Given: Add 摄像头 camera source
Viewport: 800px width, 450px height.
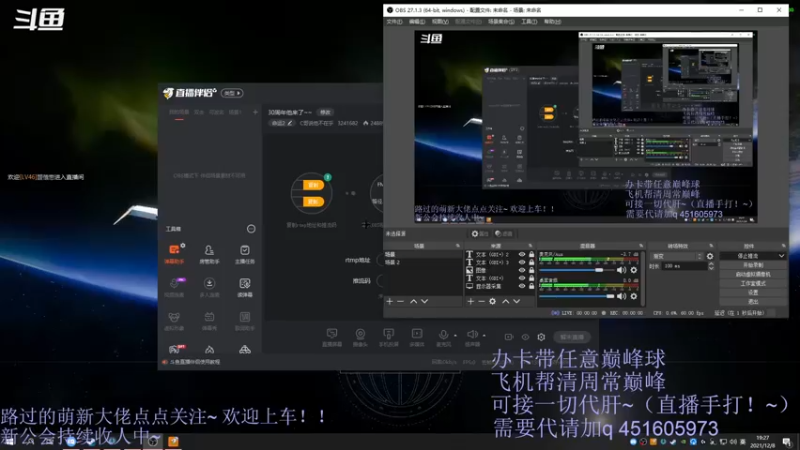Looking at the screenshot, I should click(360, 337).
